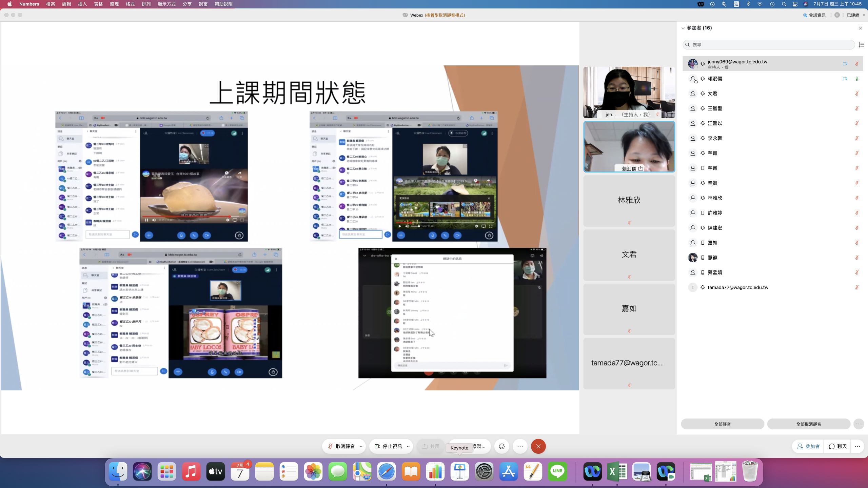
Task: Toggle stop video button
Action: [388, 446]
